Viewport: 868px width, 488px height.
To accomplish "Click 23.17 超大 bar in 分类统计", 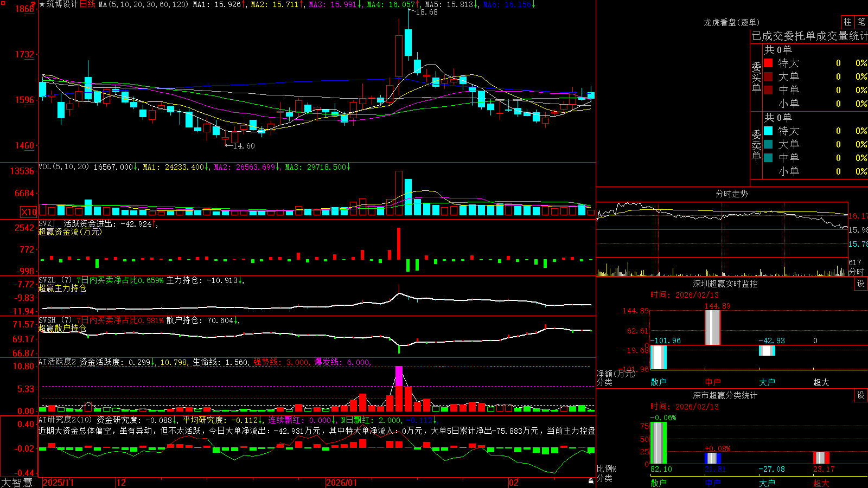I will coord(821,458).
